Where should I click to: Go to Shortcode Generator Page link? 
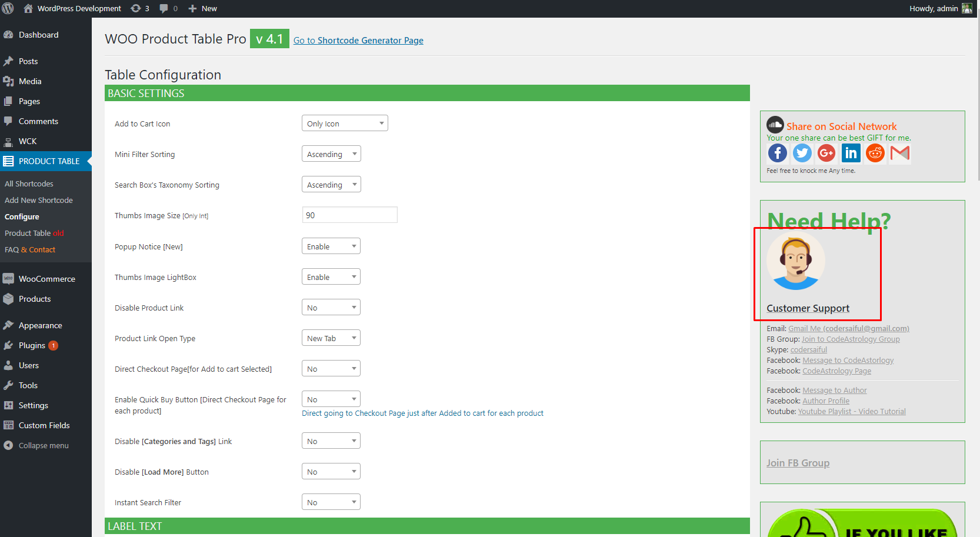click(358, 40)
